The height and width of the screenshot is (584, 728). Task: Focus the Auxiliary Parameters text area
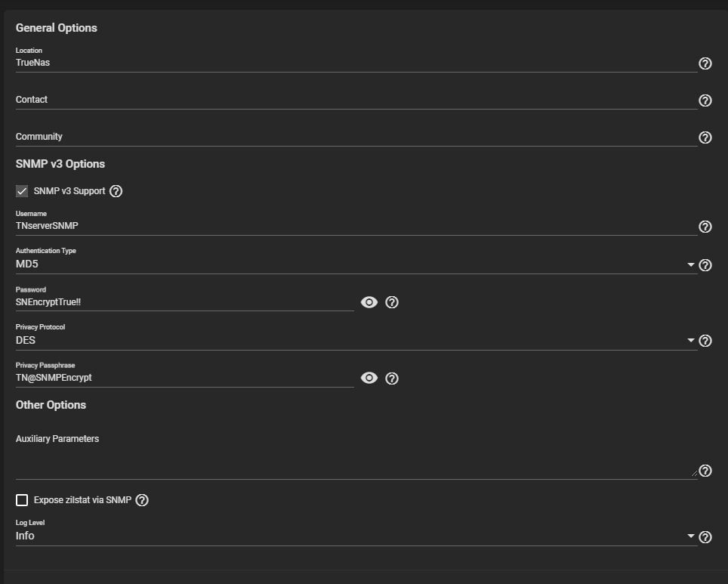355,461
